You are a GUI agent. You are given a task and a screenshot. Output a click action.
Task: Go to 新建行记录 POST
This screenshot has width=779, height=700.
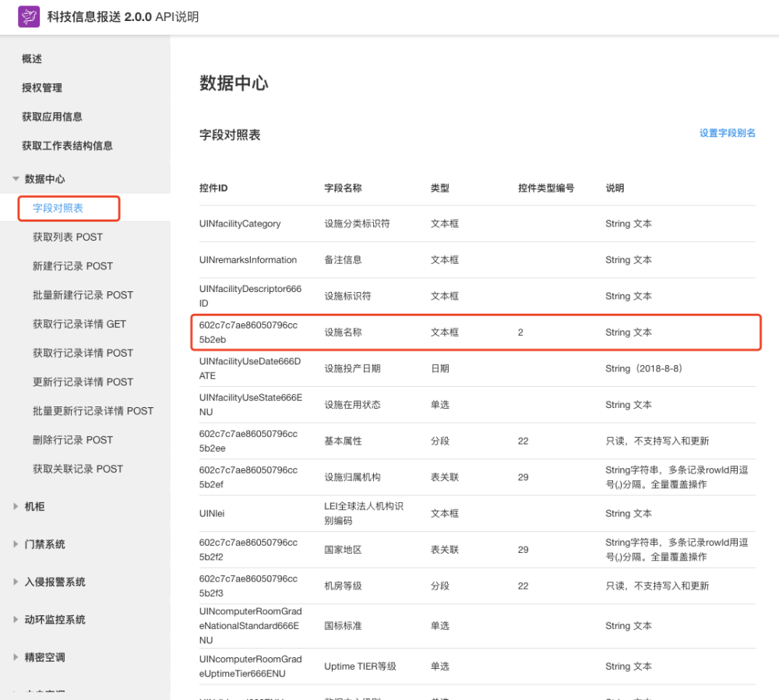tap(72, 266)
